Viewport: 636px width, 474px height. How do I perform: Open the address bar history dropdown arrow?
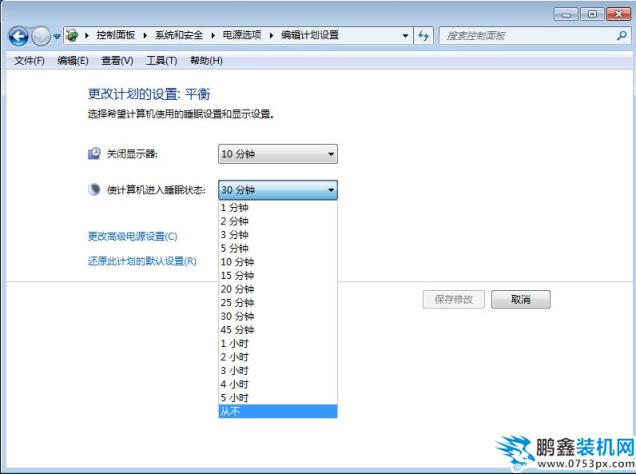pos(405,36)
